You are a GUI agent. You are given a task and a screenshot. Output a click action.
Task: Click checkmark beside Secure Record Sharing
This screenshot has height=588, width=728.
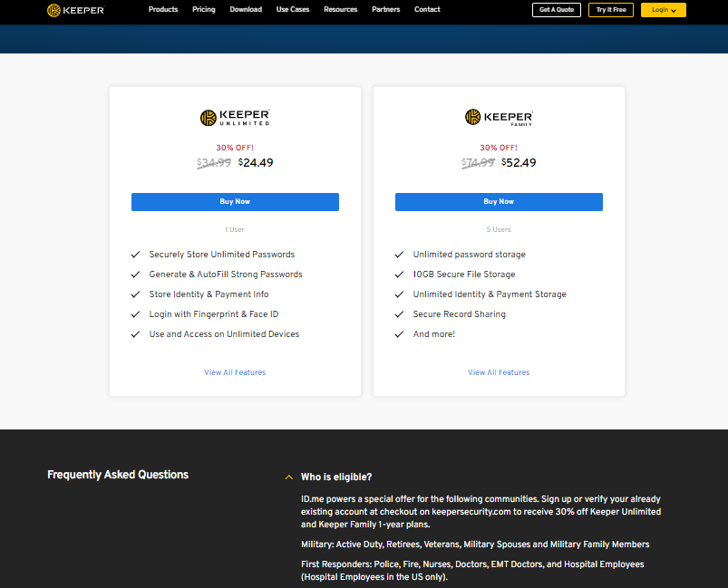pos(399,314)
